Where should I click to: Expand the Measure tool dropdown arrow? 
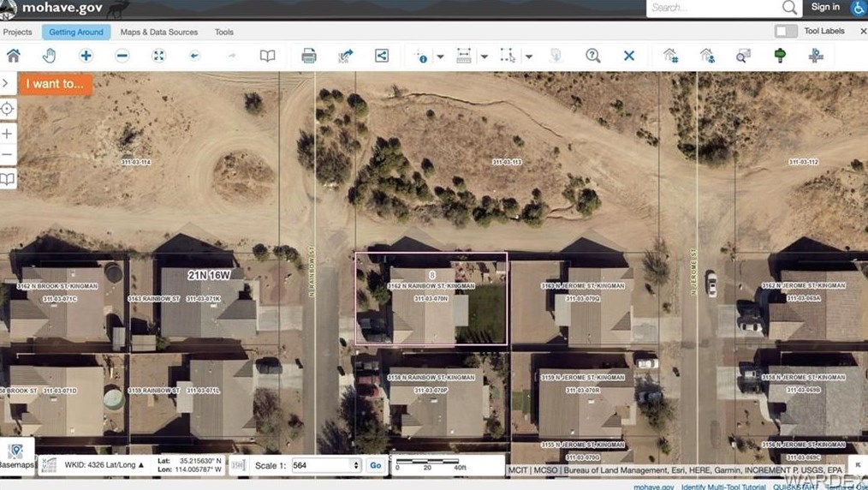coord(484,57)
